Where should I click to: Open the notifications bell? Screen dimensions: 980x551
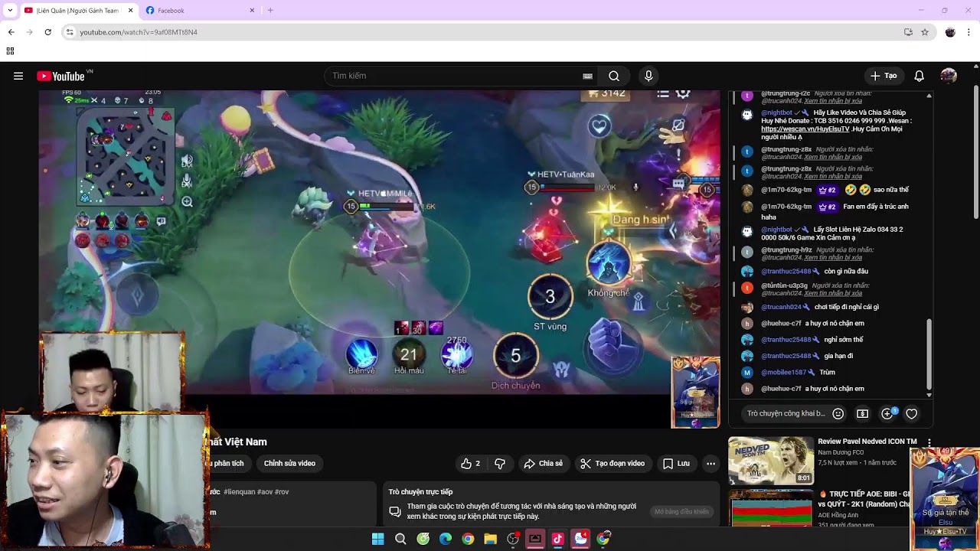tap(920, 76)
